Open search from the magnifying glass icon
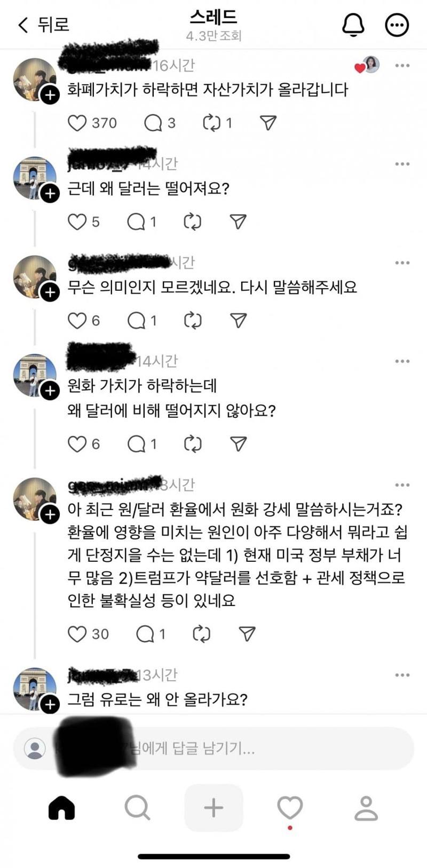The image size is (427, 868). point(138,807)
